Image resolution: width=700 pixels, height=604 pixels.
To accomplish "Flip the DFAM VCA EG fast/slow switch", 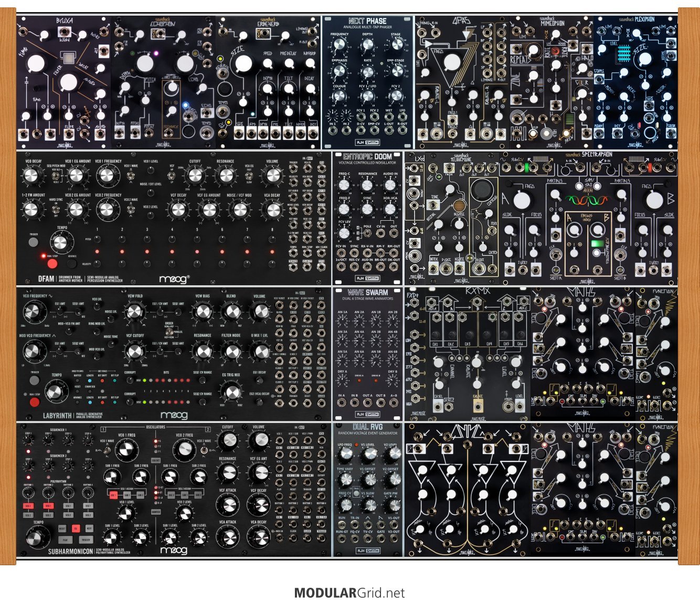I will (x=249, y=176).
